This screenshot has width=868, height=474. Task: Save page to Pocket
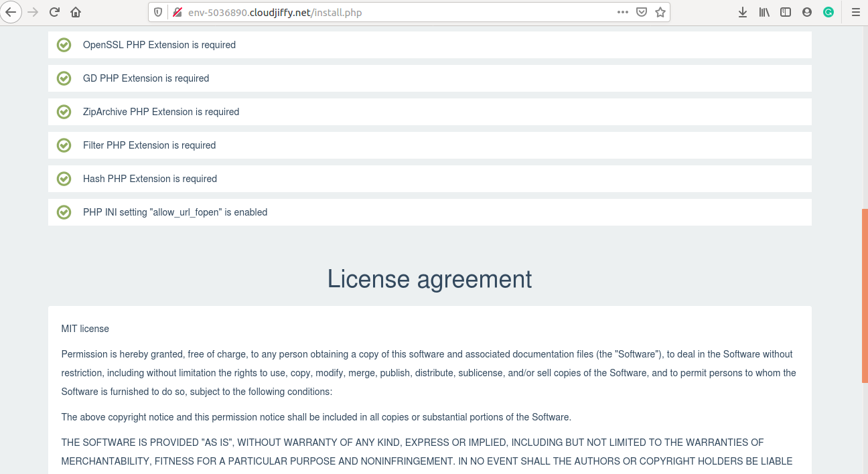[x=642, y=12]
